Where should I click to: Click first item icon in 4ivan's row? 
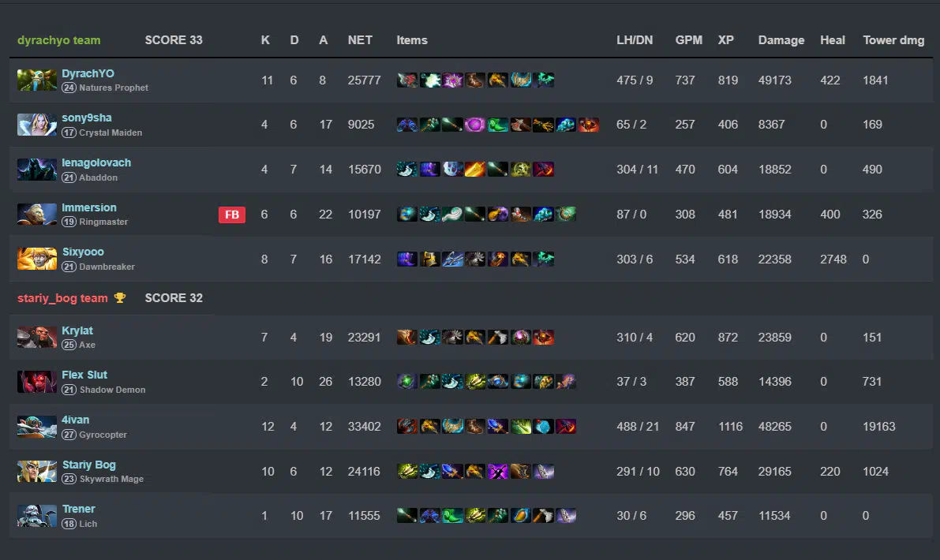407,427
